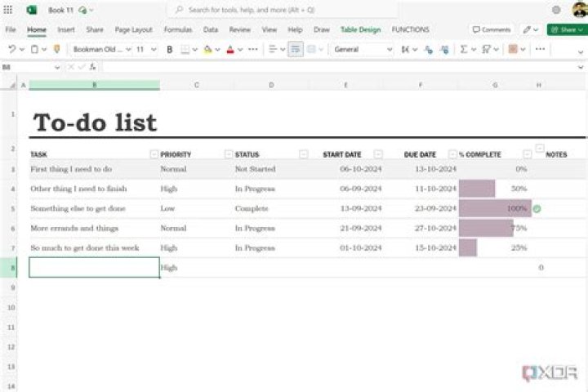The width and height of the screenshot is (588, 392).
Task: Open the FUNCTIONS tab
Action: 410,29
